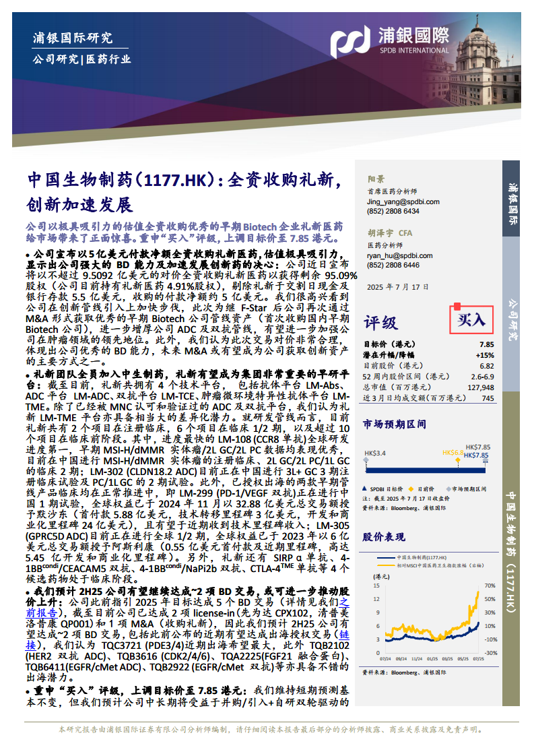This screenshot has width=534, height=756.
Task: Click phone number (852) 2808 6446
Action: pos(393,265)
